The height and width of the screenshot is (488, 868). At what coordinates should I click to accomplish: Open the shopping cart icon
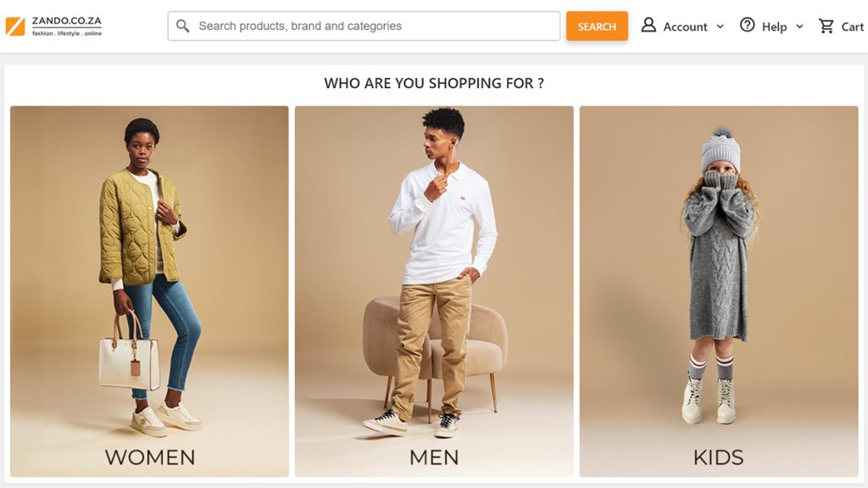click(x=826, y=26)
